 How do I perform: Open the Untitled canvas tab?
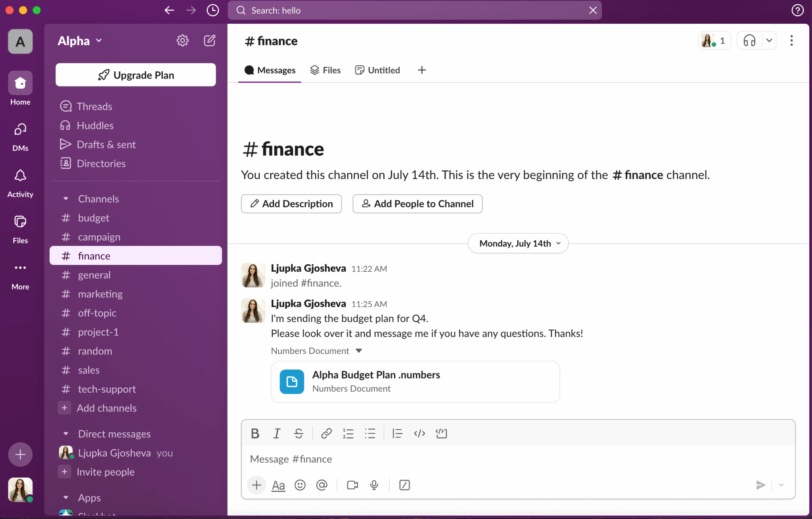[x=377, y=70]
